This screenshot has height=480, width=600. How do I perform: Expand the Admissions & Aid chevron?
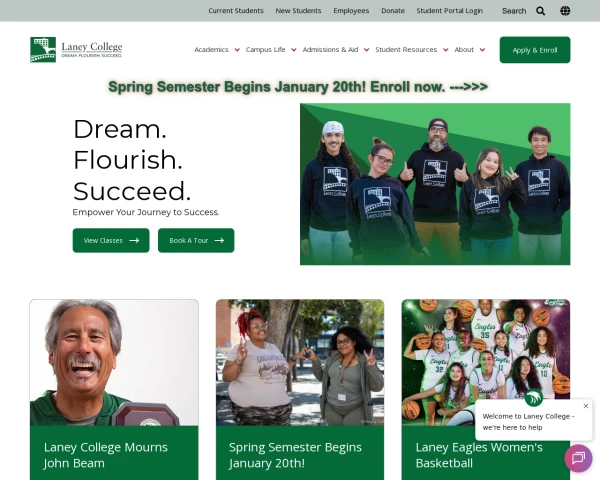pos(367,50)
